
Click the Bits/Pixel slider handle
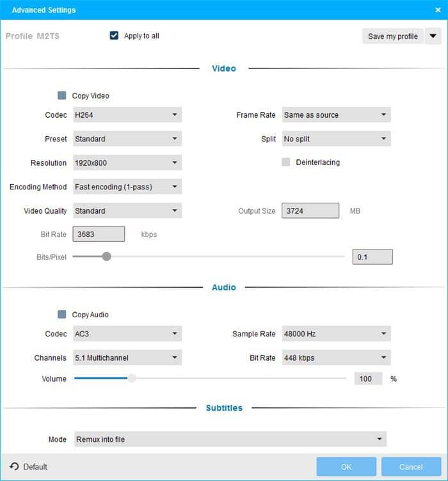(x=106, y=256)
